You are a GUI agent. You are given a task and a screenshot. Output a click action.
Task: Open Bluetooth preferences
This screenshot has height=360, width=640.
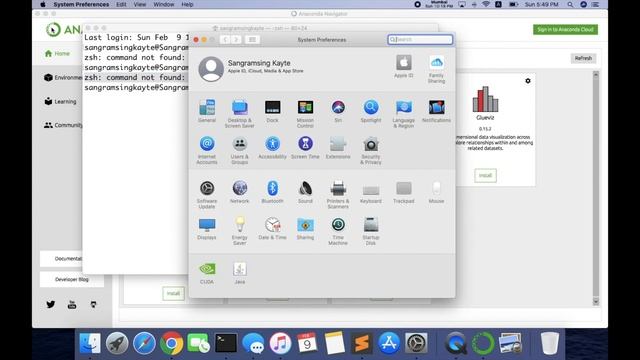tap(272, 192)
